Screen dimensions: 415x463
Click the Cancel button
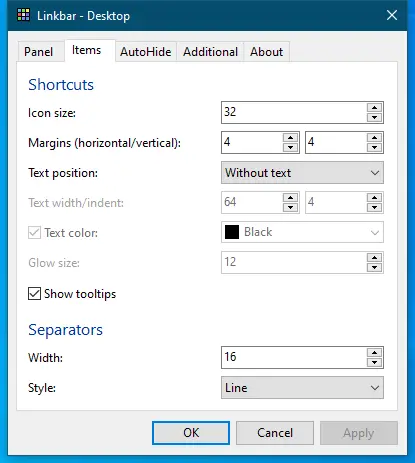tap(275, 433)
